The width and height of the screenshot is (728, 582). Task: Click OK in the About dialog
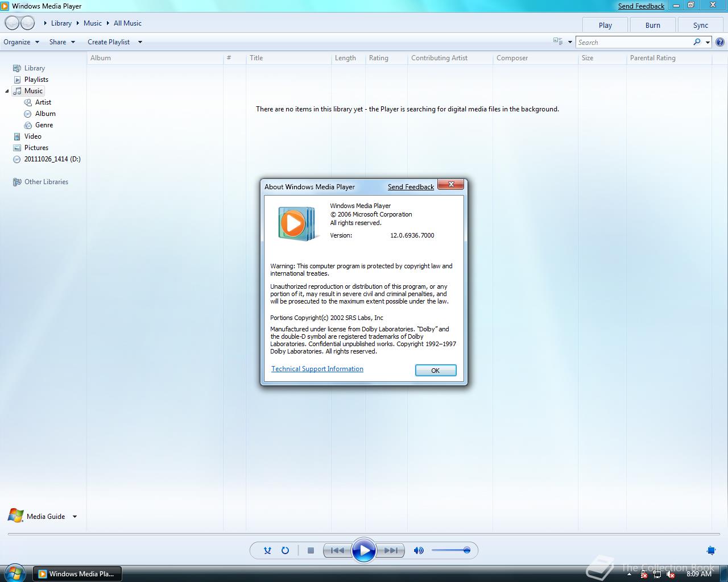(436, 371)
